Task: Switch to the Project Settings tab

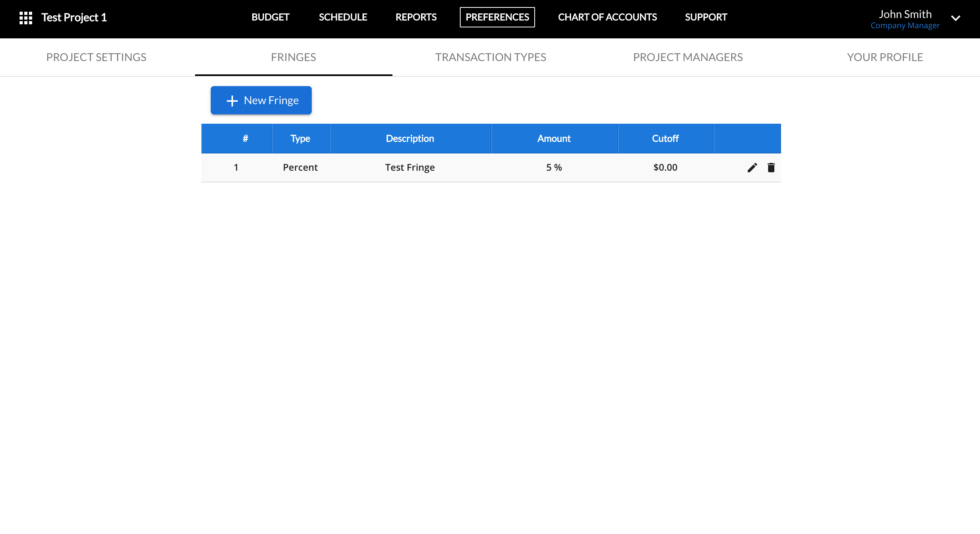Action: click(96, 57)
